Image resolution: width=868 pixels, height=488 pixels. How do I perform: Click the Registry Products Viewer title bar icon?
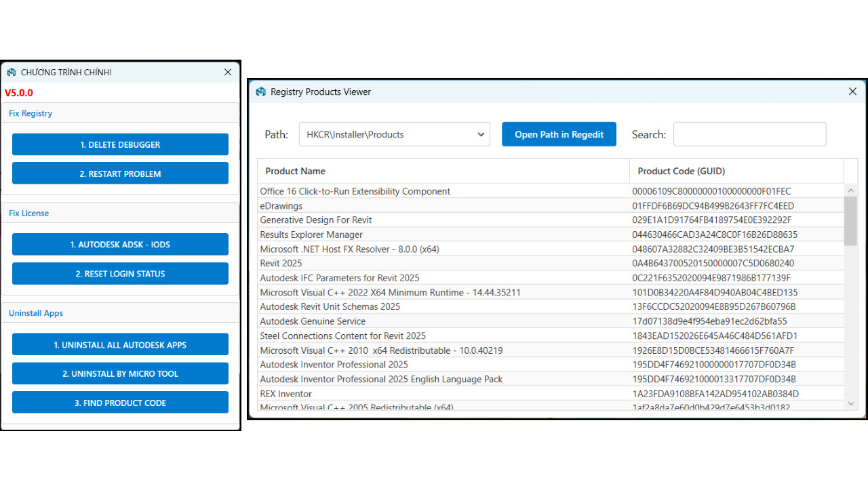pyautogui.click(x=261, y=91)
